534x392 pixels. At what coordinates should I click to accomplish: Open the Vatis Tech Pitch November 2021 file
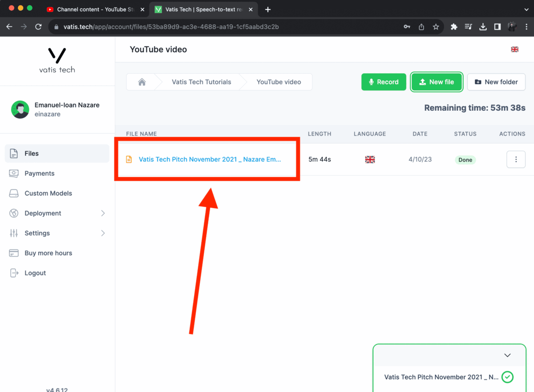(210, 159)
